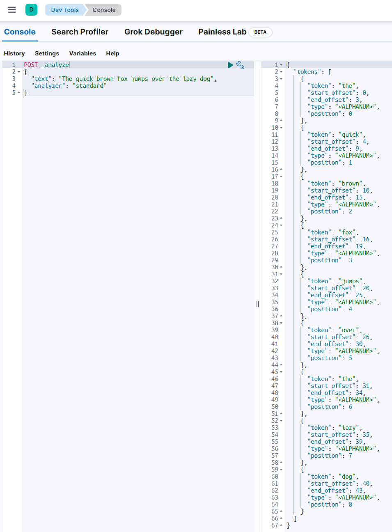
Task: Click the fold end marker at line 16
Action: pos(281,170)
